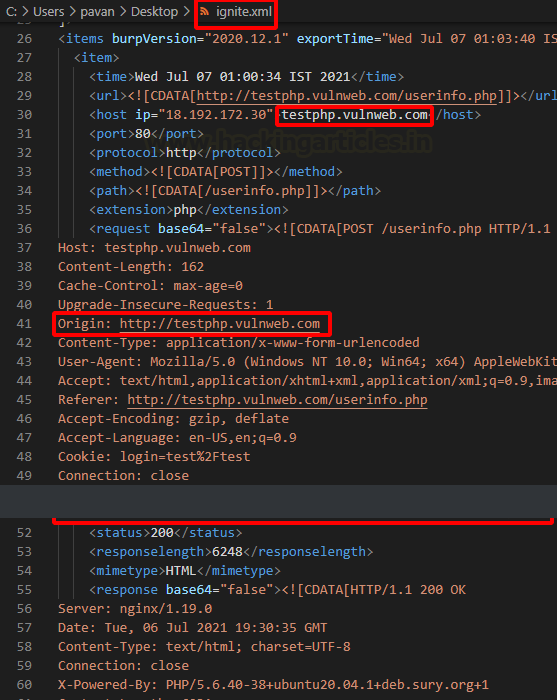Click the port value 80

143,134
